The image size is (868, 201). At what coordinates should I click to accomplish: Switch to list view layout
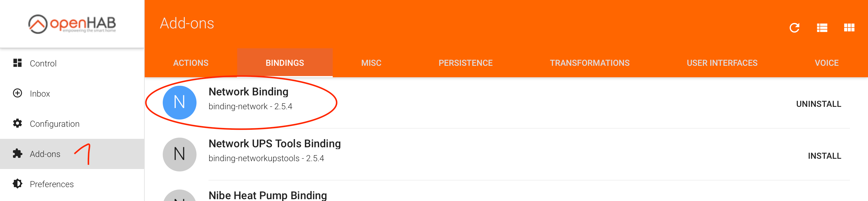(822, 28)
